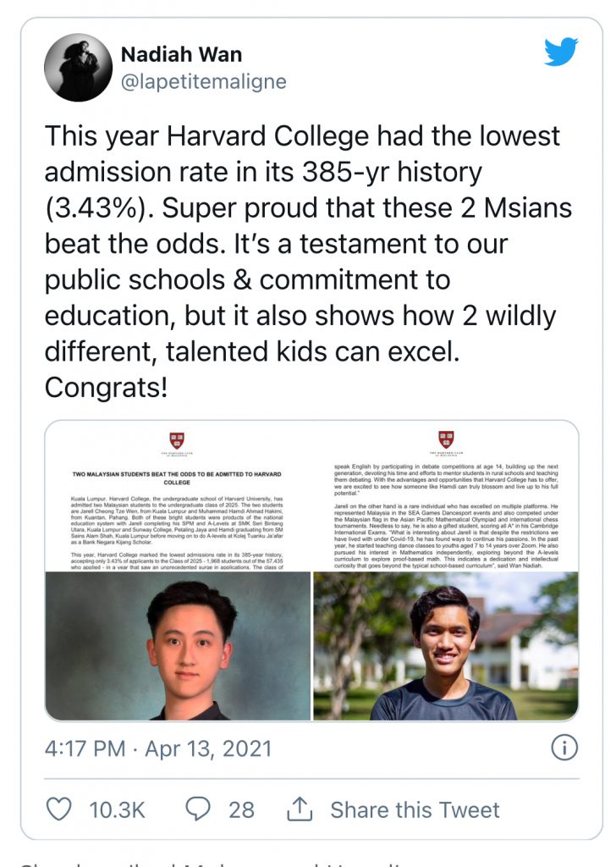
Task: View the 10.3K likes count
Action: (x=118, y=809)
